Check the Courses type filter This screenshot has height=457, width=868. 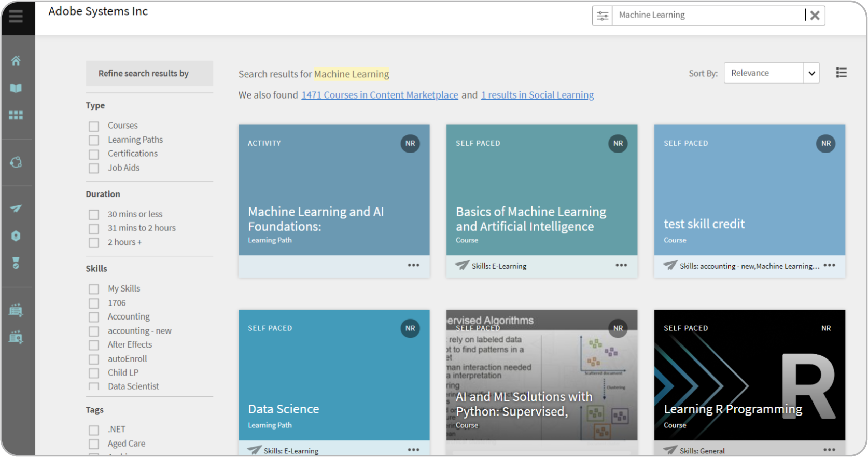[x=94, y=126]
